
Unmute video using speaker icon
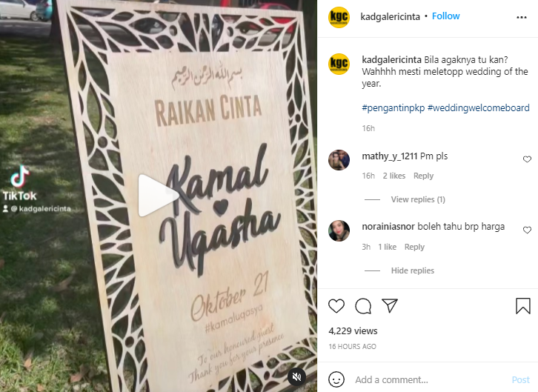coord(296,377)
